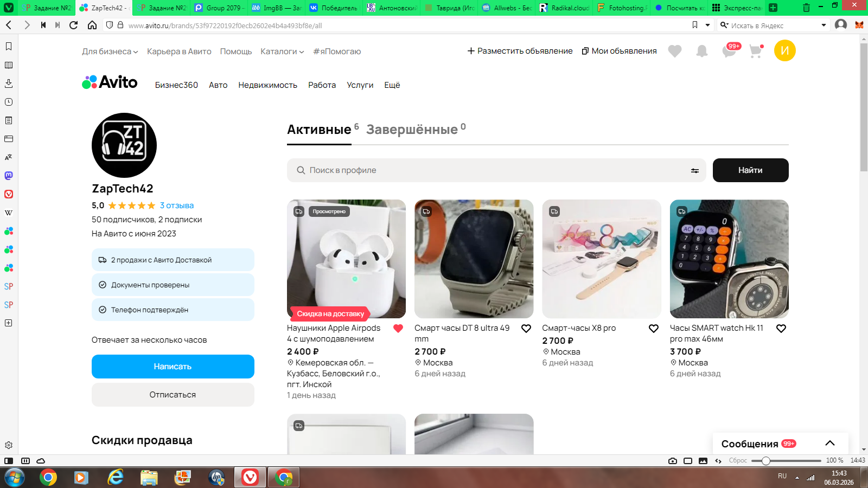Open Avito favorites heart in header
The height and width of the screenshot is (488, 868).
[675, 51]
